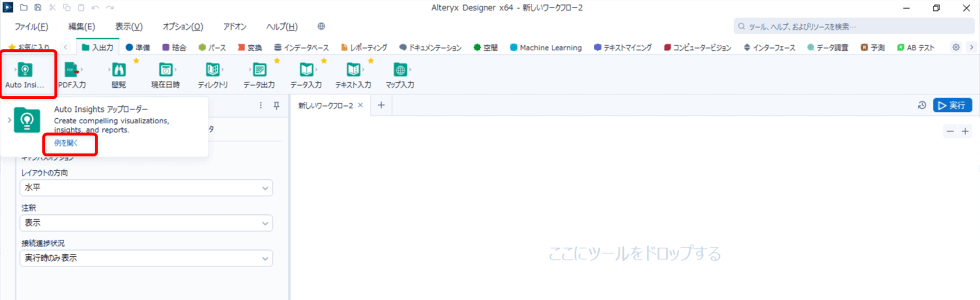Select the 閲覧 browse tool

119,75
